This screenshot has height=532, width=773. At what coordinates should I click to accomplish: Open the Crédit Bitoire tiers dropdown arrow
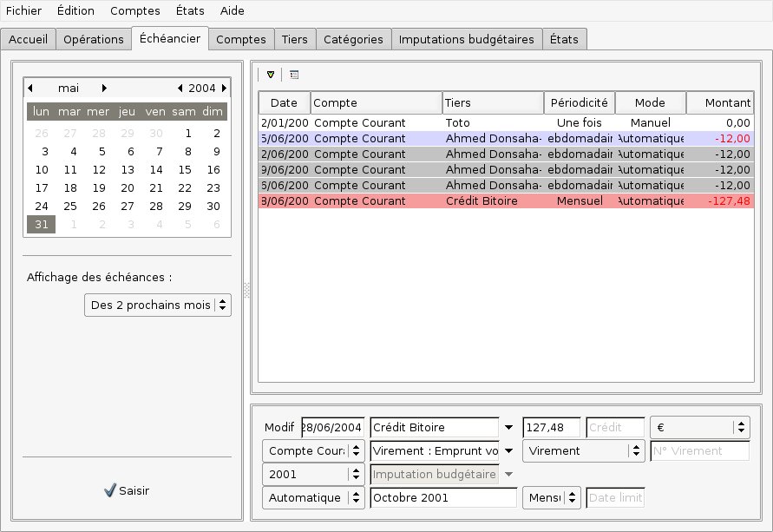[x=508, y=428]
